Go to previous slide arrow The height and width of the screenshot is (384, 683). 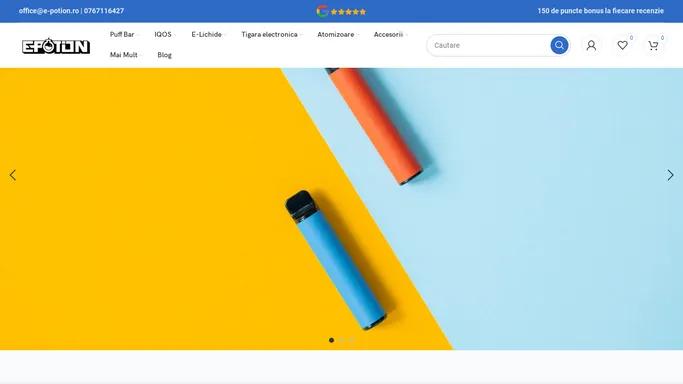coord(13,175)
